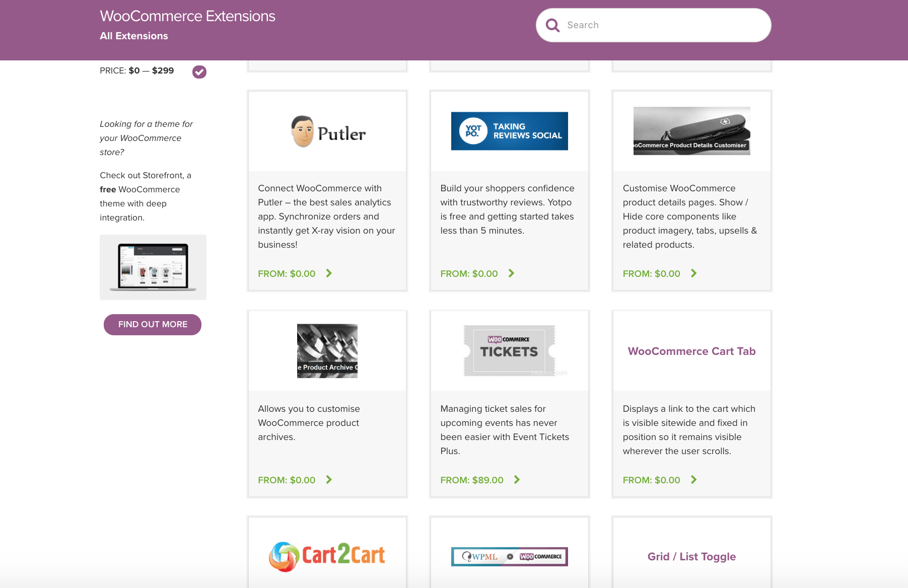
Task: Open the WPML WooCommerce banner
Action: (x=510, y=556)
